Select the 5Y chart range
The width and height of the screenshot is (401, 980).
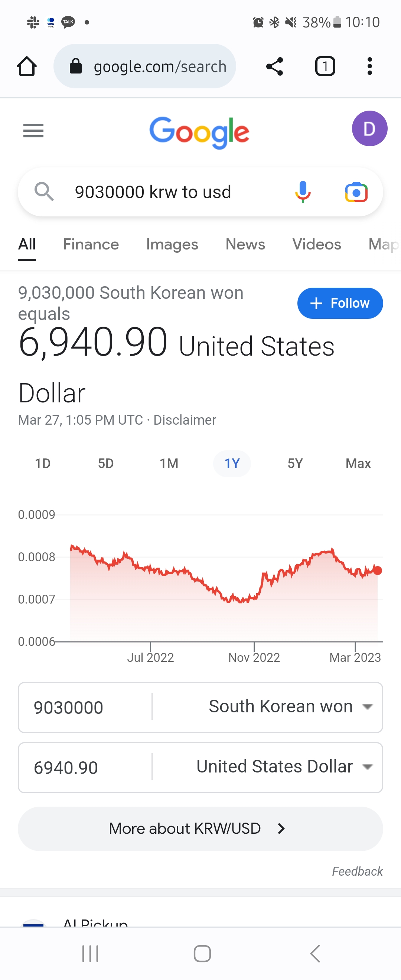[x=295, y=463]
